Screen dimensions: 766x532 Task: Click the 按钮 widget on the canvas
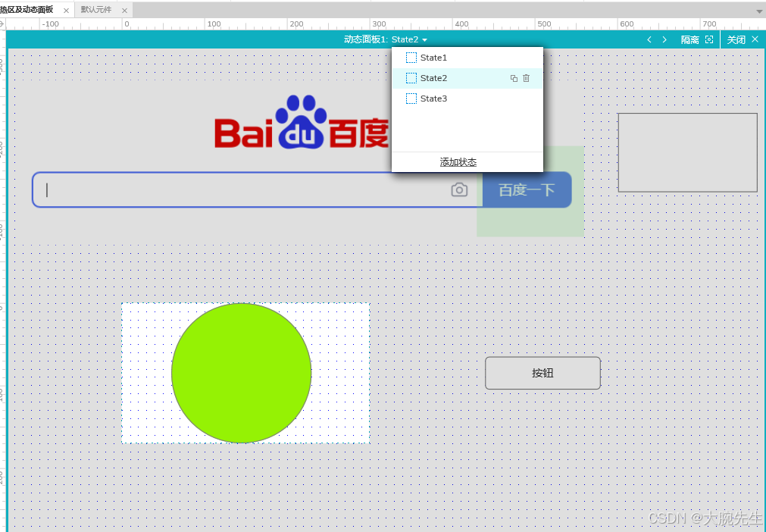point(542,373)
